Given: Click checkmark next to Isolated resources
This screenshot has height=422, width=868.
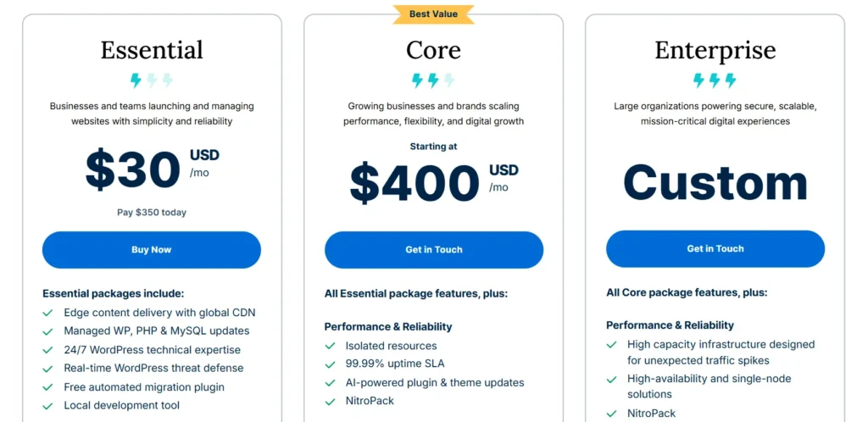Looking at the screenshot, I should [x=330, y=347].
